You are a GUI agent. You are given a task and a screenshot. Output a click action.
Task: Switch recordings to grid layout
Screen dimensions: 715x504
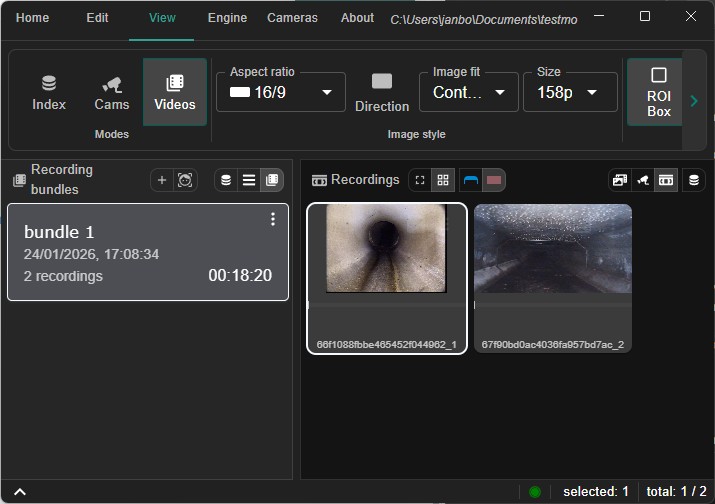[443, 180]
